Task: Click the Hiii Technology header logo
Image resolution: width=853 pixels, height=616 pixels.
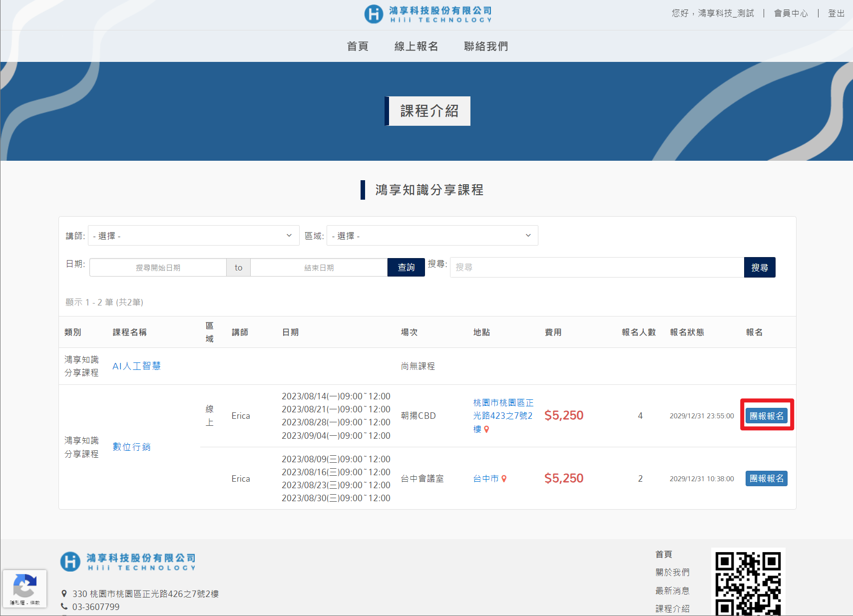Action: click(x=428, y=14)
